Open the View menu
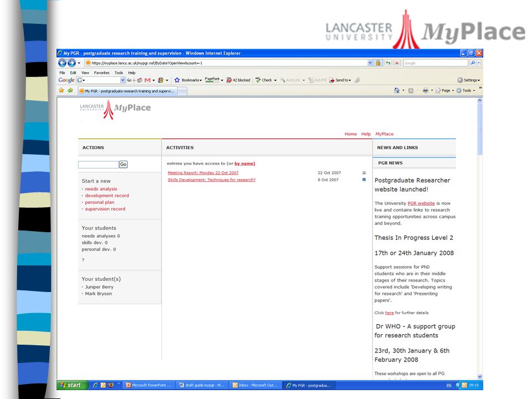The image size is (532, 399). point(85,73)
